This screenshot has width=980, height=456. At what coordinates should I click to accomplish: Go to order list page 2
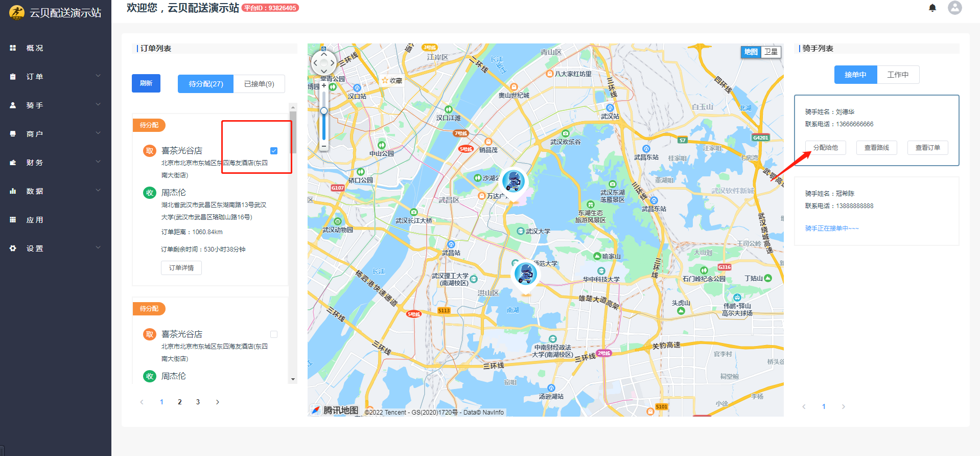[x=180, y=402]
